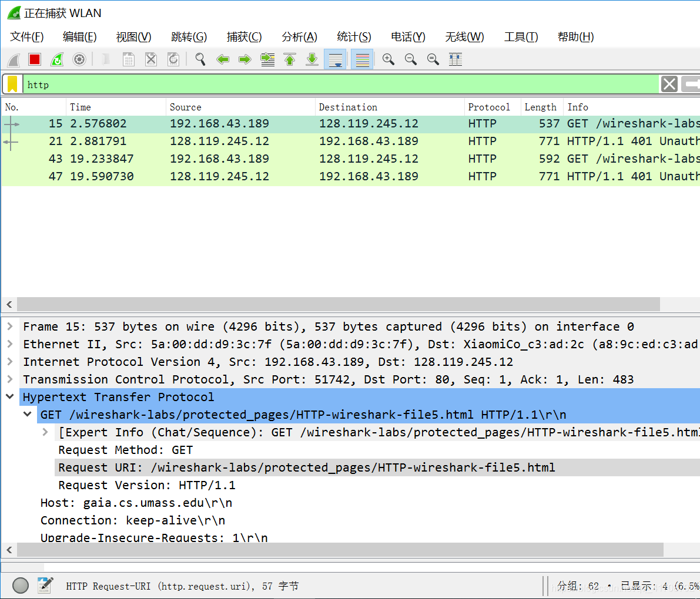Open the 电话(Y) menu
700x599 pixels.
pos(408,36)
